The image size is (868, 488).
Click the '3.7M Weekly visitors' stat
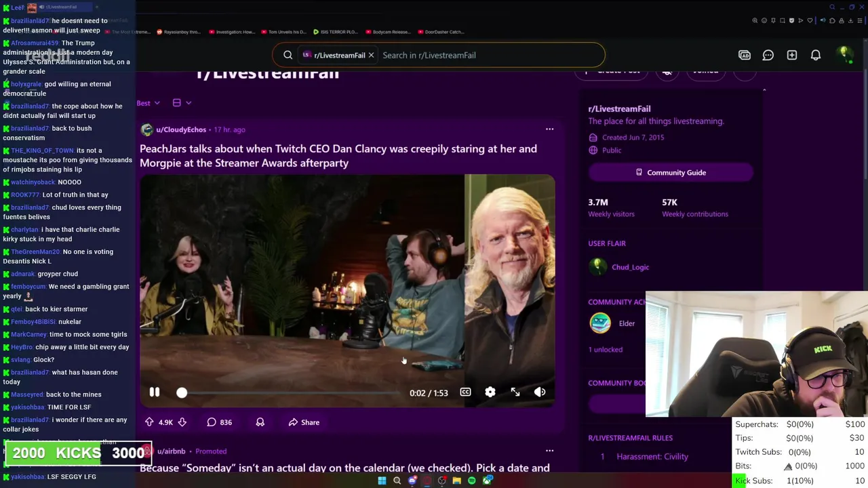(x=611, y=207)
